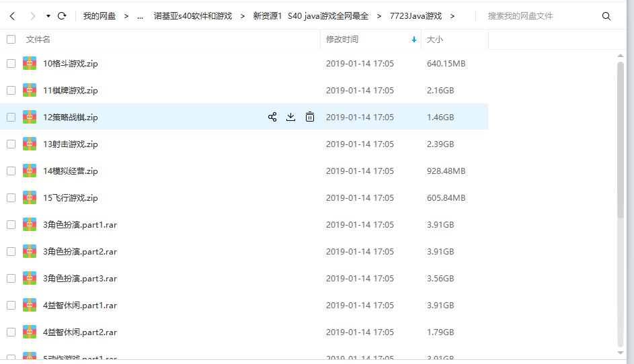Screen dimensions: 634x364
Task: Click the archive icon of 11棋牌游戏.zip
Action: pyautogui.click(x=30, y=91)
